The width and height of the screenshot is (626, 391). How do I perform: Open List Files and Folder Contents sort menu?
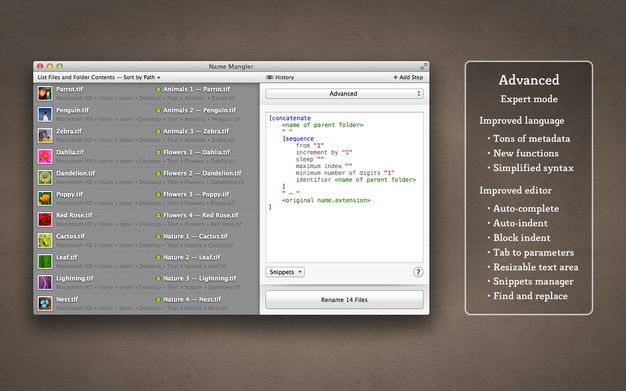click(99, 77)
